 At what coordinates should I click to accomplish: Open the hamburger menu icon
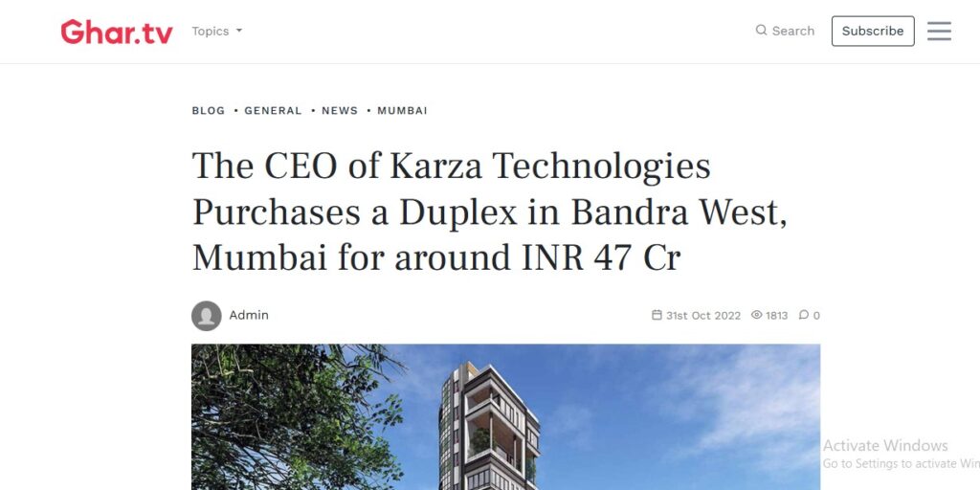939,32
